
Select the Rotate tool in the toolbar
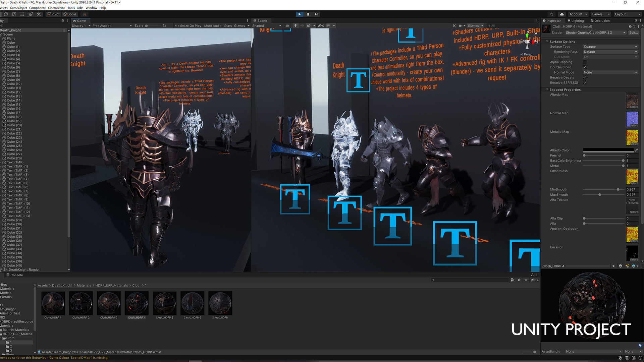coord(6,14)
